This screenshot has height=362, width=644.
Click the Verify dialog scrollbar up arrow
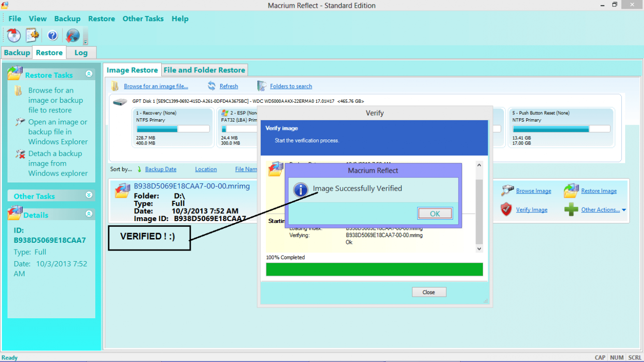479,165
